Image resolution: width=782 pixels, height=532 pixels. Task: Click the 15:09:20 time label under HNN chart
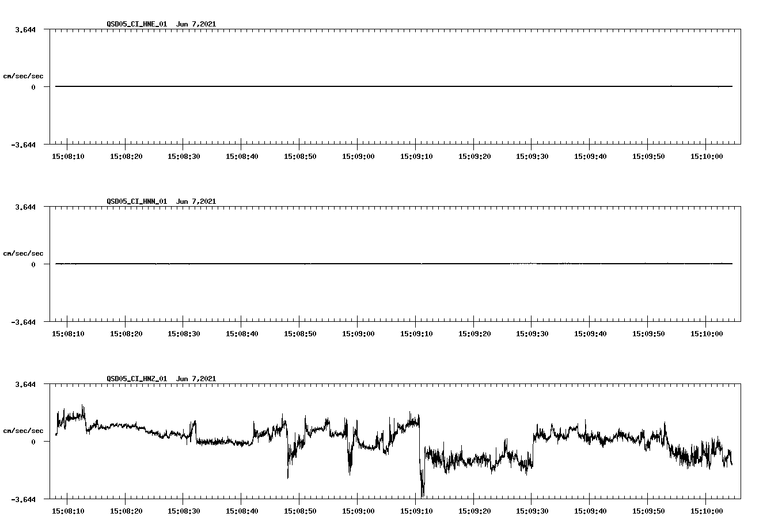pos(474,333)
